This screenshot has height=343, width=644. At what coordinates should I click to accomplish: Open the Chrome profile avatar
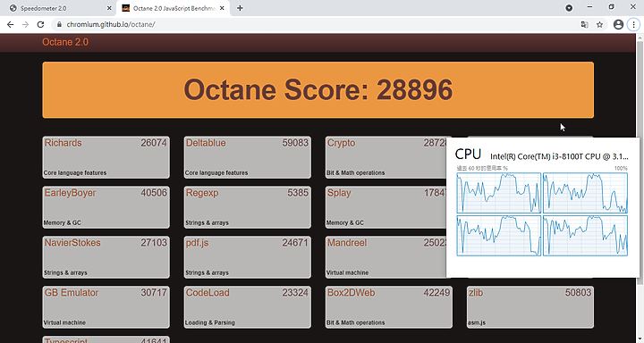[x=618, y=25]
